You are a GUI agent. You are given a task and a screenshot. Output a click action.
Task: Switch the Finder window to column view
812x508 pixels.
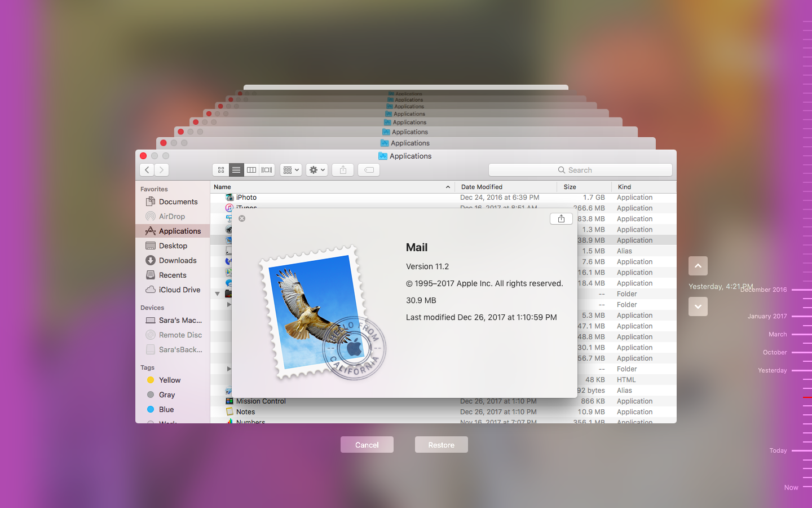pos(251,170)
